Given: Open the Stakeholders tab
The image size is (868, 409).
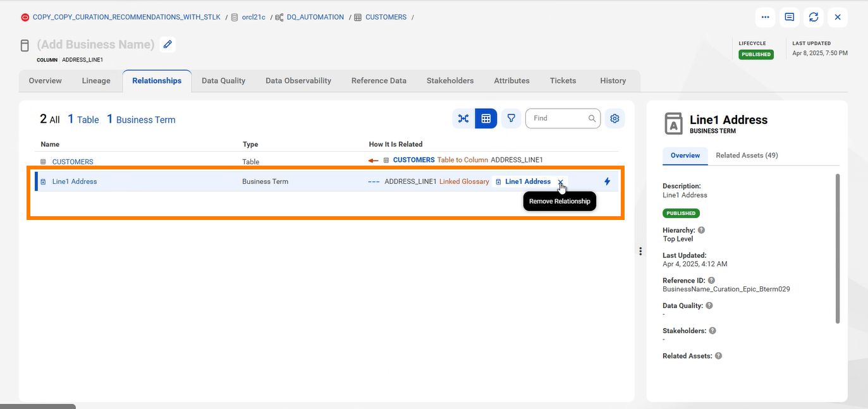Looking at the screenshot, I should pos(450,80).
